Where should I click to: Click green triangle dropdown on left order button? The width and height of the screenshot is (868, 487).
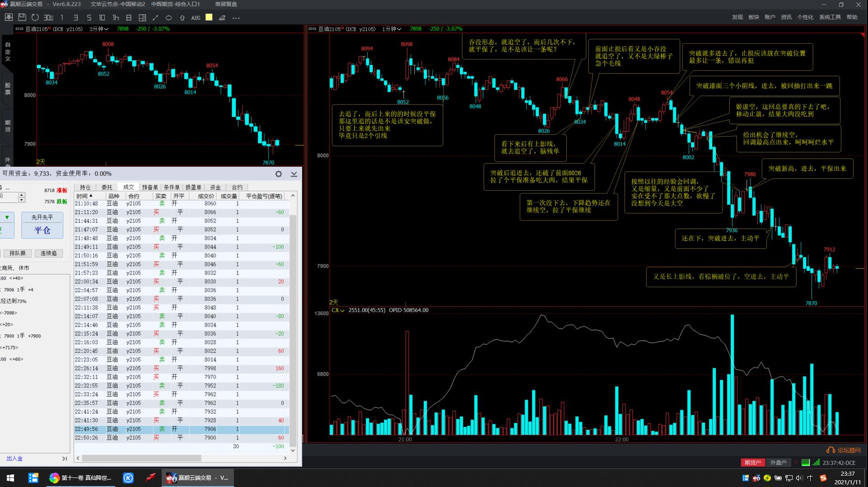7,217
